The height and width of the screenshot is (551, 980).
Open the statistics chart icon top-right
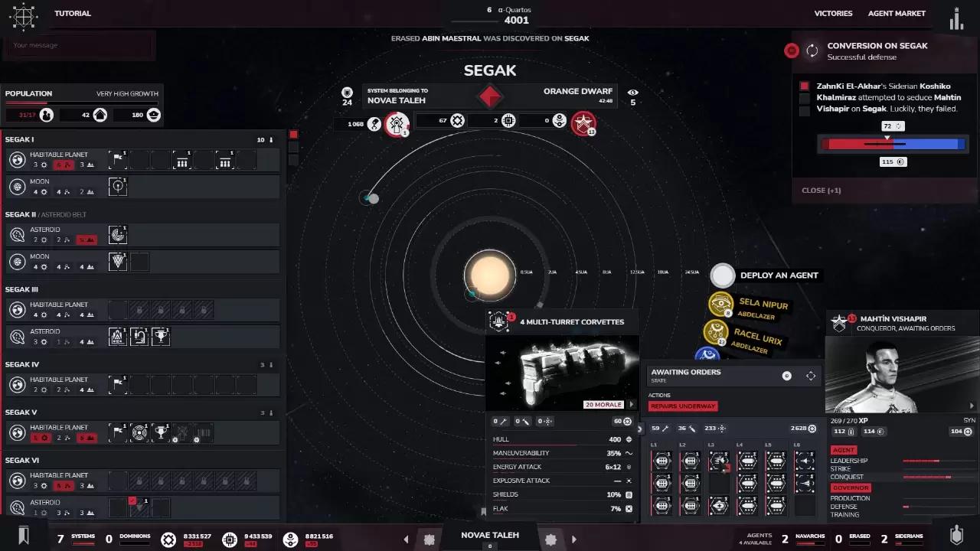pyautogui.click(x=956, y=18)
